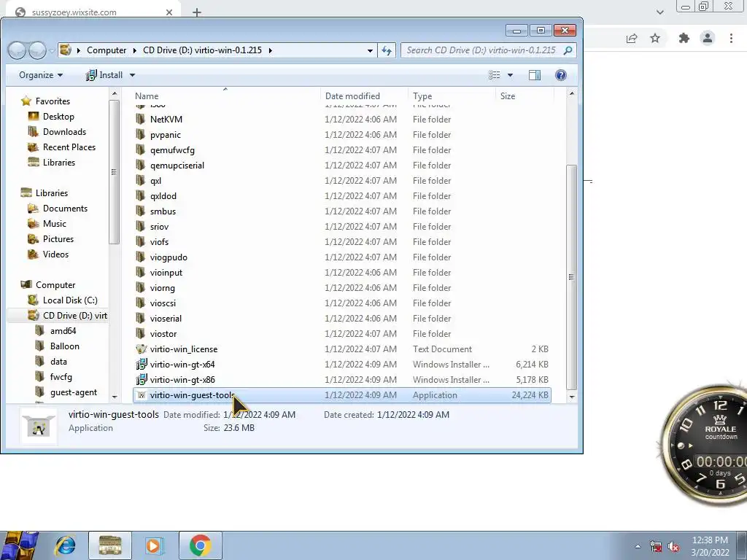Screen dimensions: 747x560
Task: Change the view using the view icon
Action: coord(495,75)
